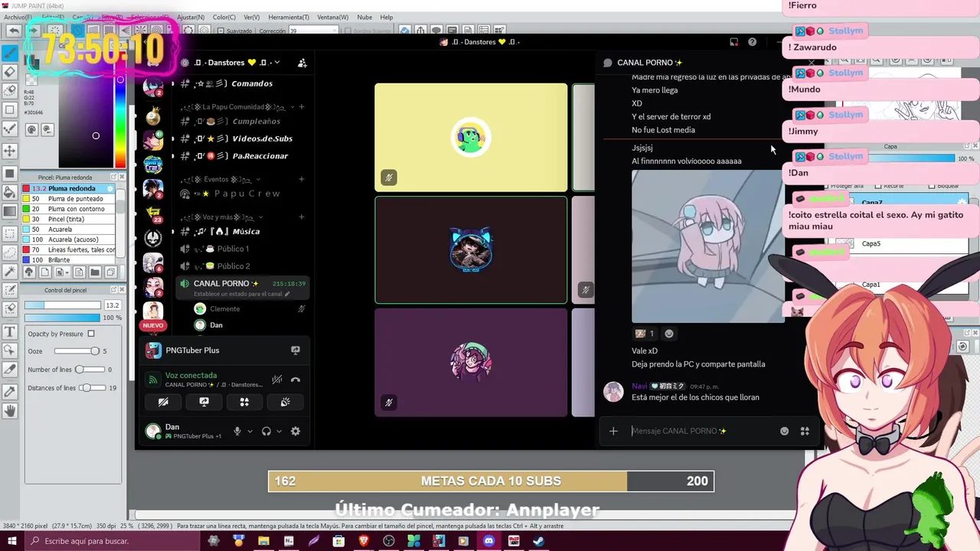Select the text tool in Jump Paint
Screen dimensions: 980x551
coord(10,331)
